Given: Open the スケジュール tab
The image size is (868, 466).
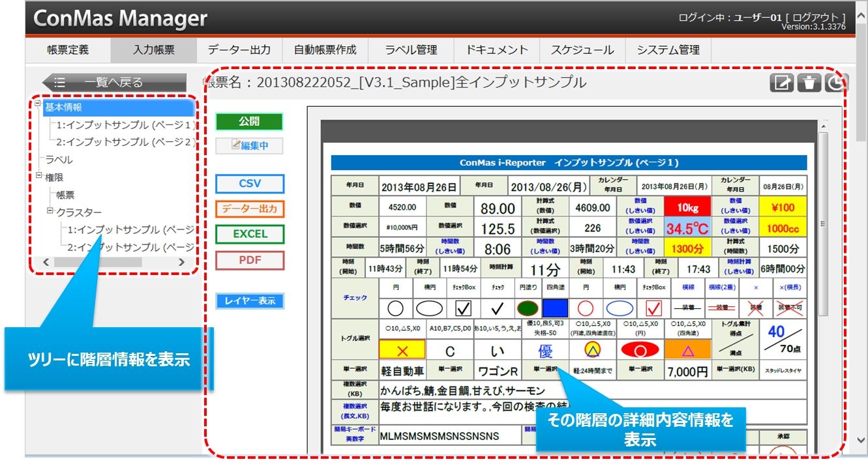Looking at the screenshot, I should 582,50.
